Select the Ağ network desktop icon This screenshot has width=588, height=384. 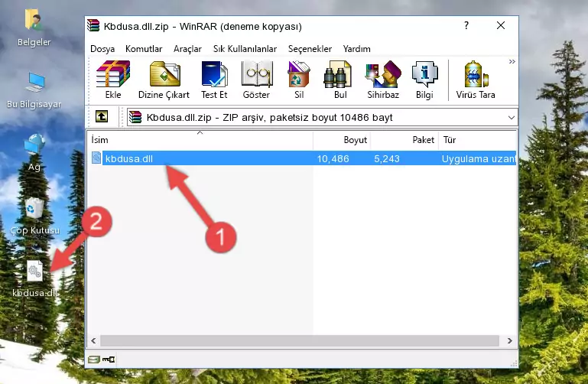[34, 152]
